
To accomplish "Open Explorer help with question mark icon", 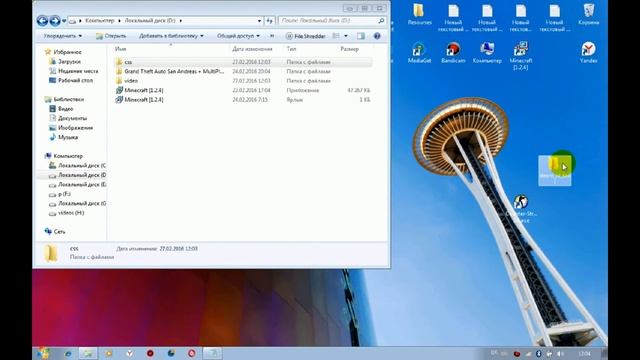I will (x=377, y=36).
